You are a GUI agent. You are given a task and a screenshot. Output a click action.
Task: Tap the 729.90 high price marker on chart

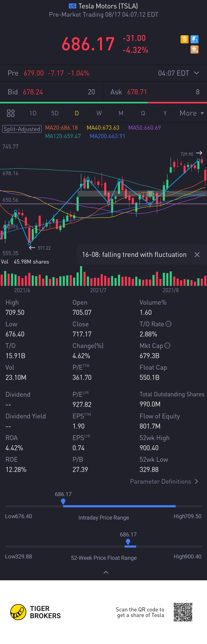187,154
